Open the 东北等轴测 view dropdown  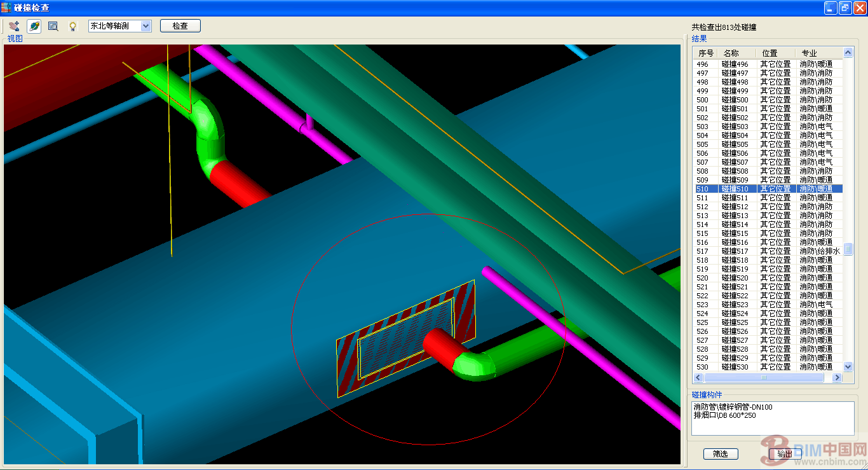(x=146, y=26)
